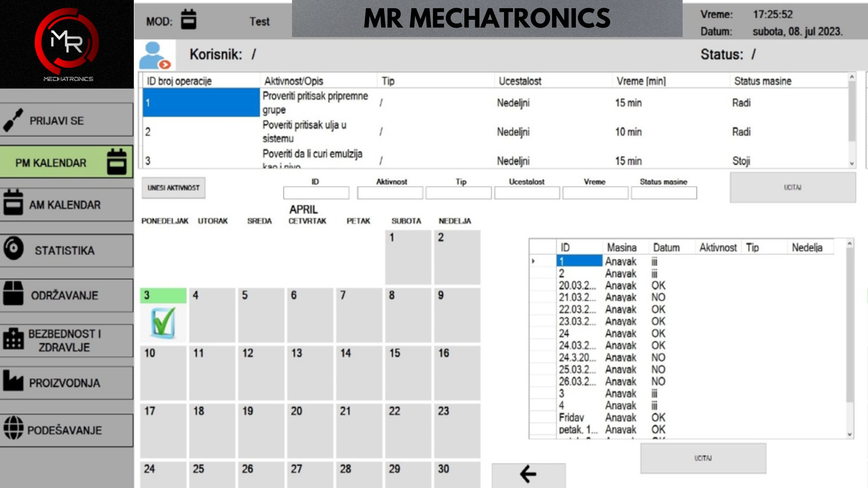868x488 pixels.
Task: Click the calendar icon next to MOD
Action: click(189, 20)
